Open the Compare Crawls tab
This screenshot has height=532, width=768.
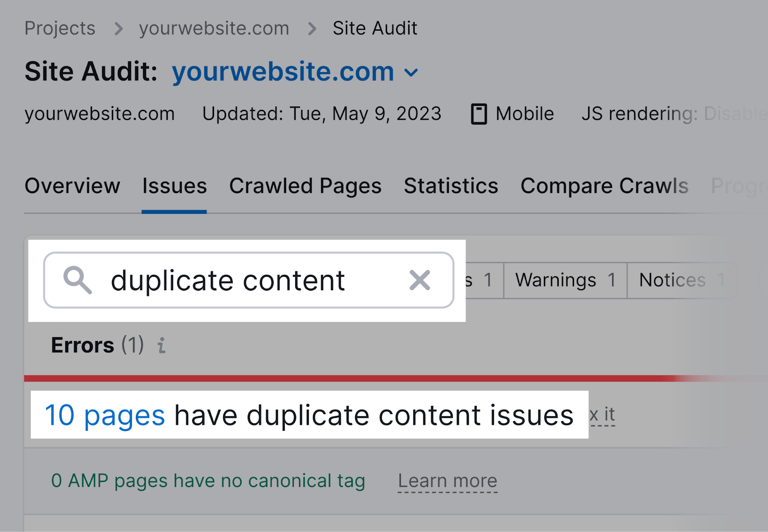pyautogui.click(x=604, y=186)
